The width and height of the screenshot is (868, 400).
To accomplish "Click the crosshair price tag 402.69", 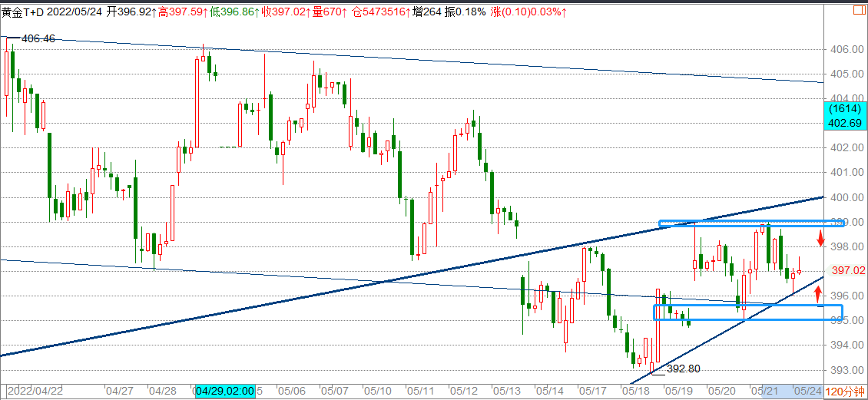I will [845, 122].
